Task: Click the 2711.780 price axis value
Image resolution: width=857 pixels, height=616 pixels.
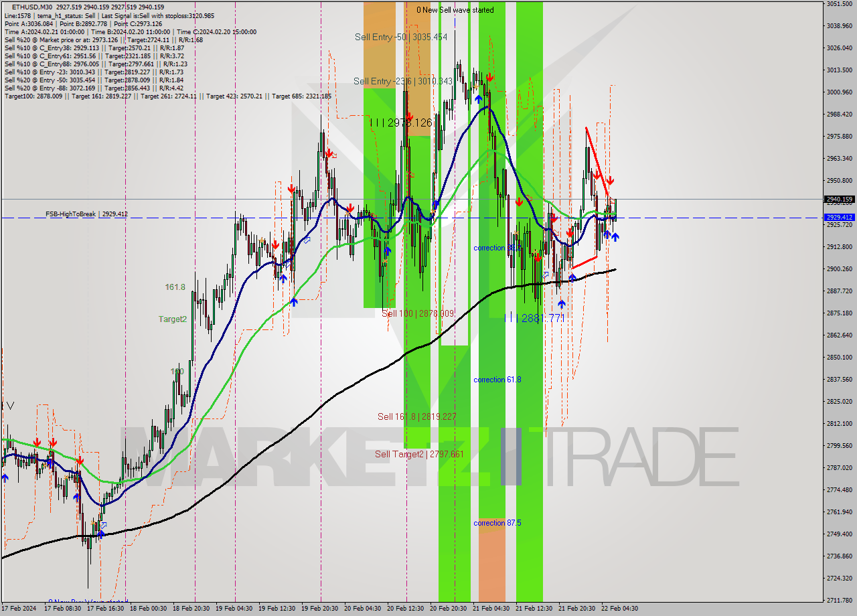Action: pos(839,600)
